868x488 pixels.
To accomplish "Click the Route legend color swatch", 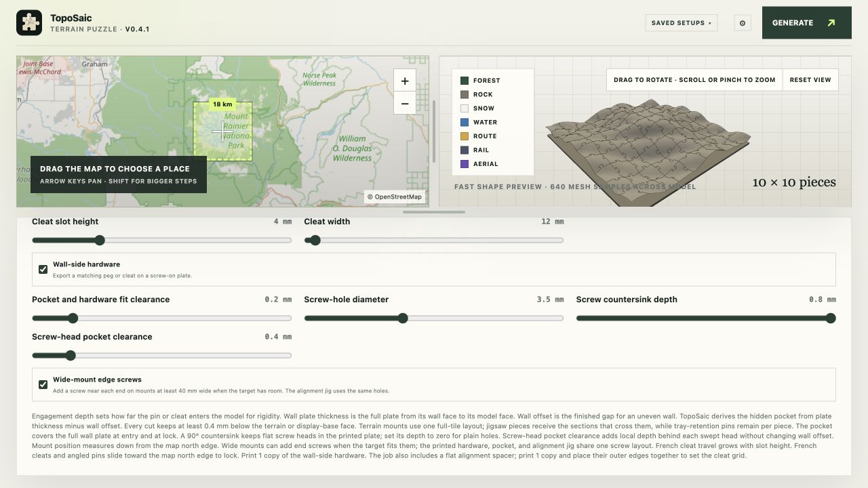I will [x=465, y=136].
